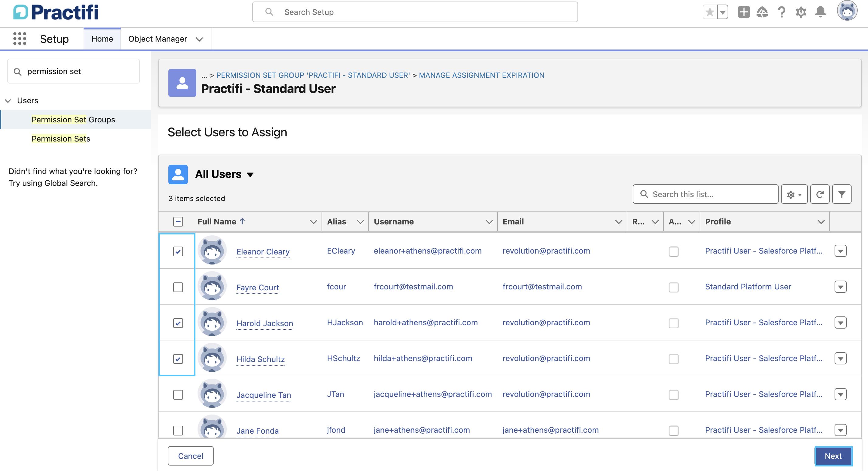This screenshot has width=868, height=471.
Task: Collapse the Users tree section
Action: pos(8,101)
